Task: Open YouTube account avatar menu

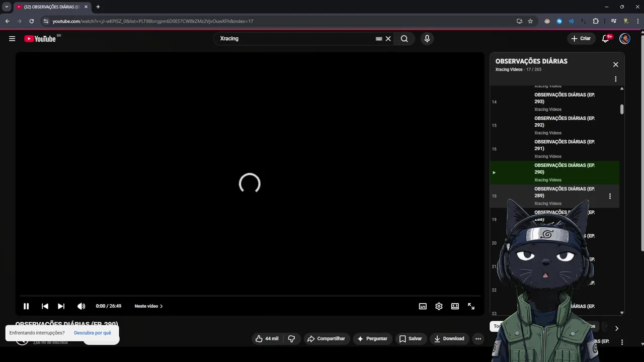Action: 625,39
